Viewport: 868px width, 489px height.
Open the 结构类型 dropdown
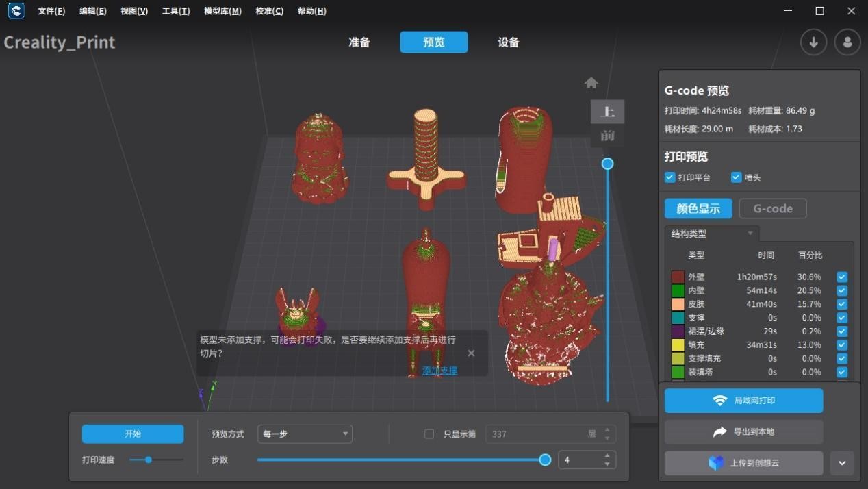pyautogui.click(x=712, y=234)
